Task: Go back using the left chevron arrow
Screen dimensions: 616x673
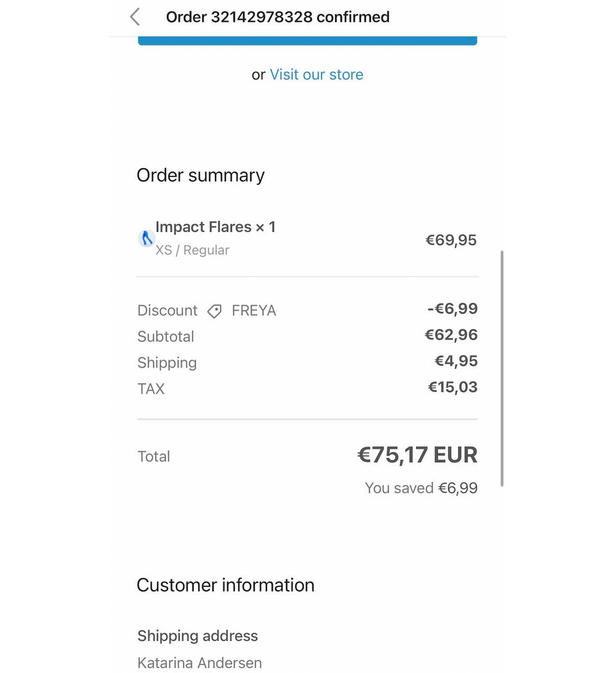Action: coord(135,17)
